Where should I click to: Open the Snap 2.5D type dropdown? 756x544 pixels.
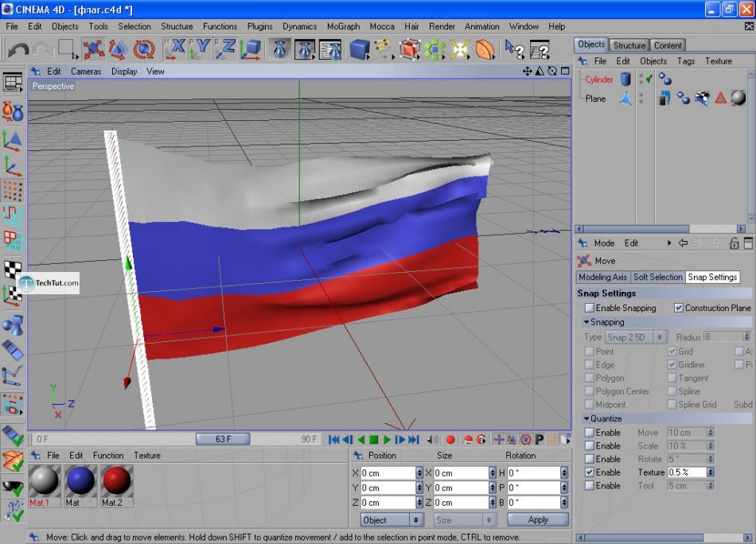coord(636,336)
